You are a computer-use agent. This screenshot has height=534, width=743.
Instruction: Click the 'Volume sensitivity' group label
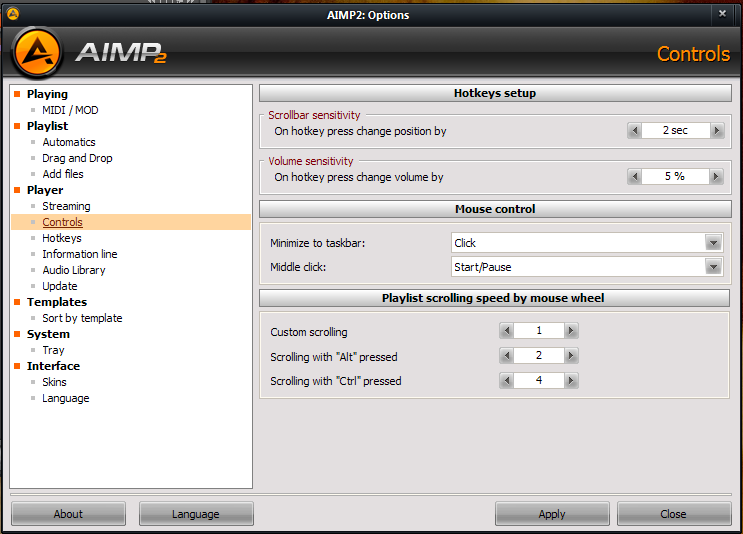tap(311, 161)
